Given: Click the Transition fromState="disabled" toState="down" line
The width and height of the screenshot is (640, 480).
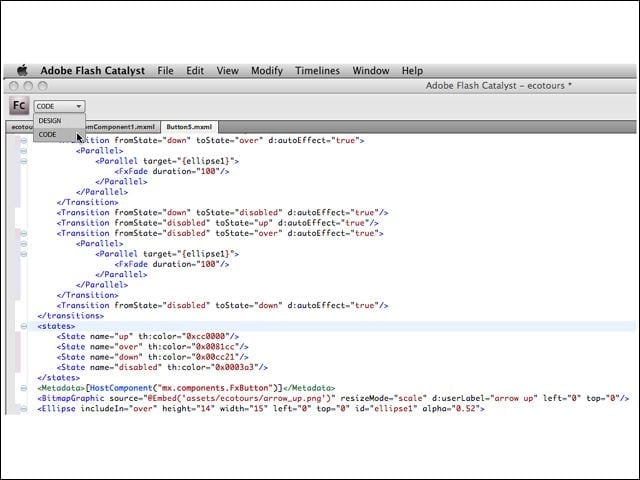Looking at the screenshot, I should tap(222, 305).
